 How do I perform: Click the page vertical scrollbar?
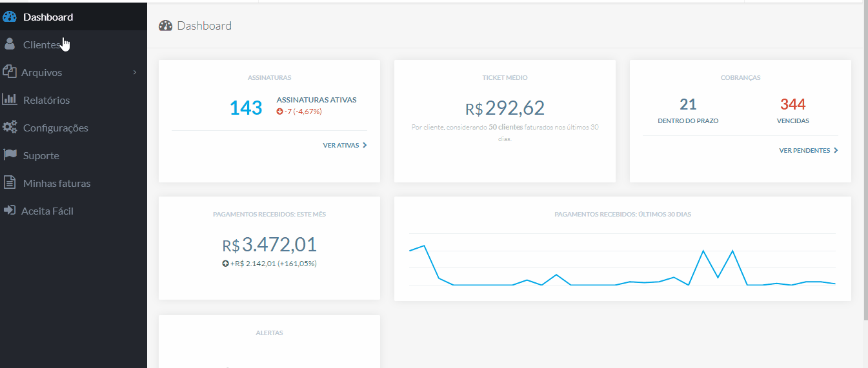pos(865,161)
